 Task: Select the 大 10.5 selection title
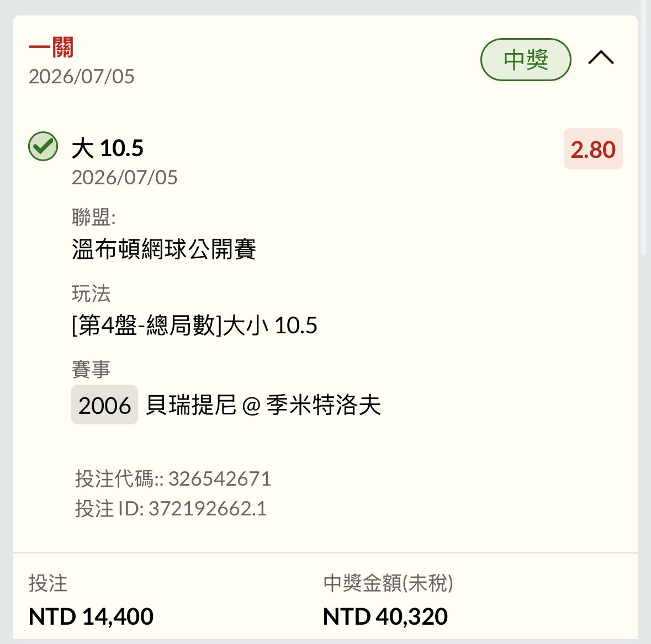coord(108,148)
